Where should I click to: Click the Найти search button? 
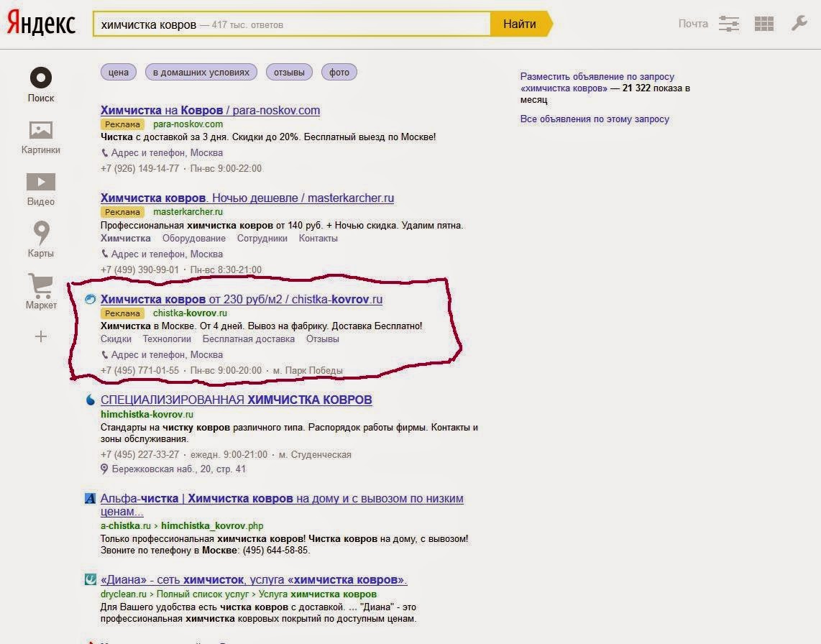click(520, 24)
